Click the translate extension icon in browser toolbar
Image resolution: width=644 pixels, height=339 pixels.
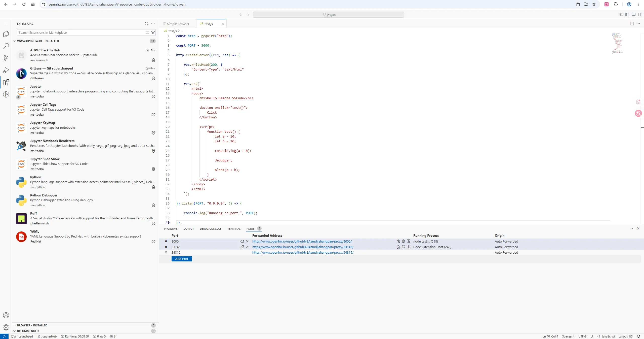pyautogui.click(x=607, y=4)
